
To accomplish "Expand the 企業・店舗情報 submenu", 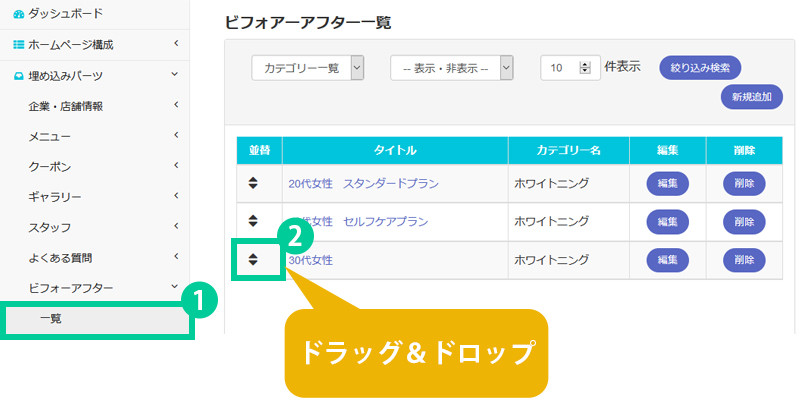I will (x=175, y=105).
